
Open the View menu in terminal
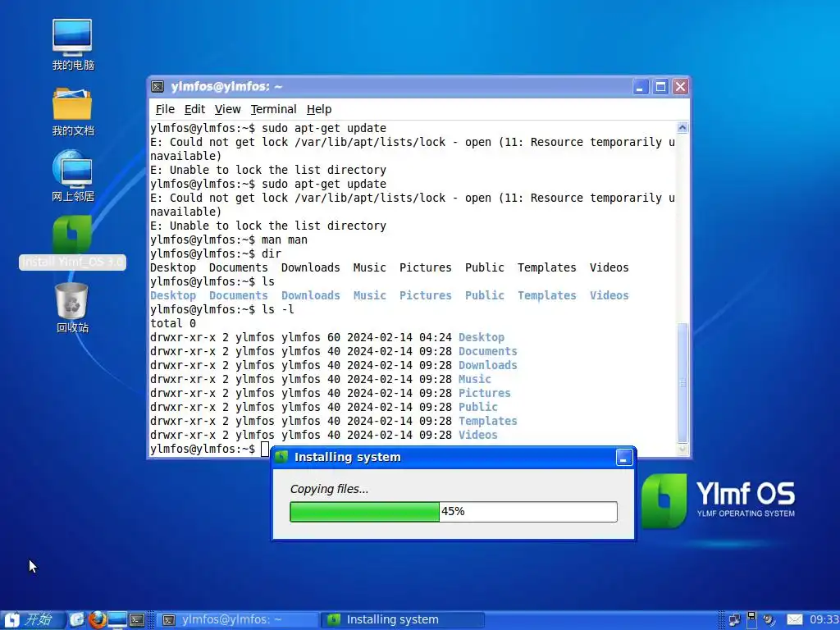click(x=228, y=109)
